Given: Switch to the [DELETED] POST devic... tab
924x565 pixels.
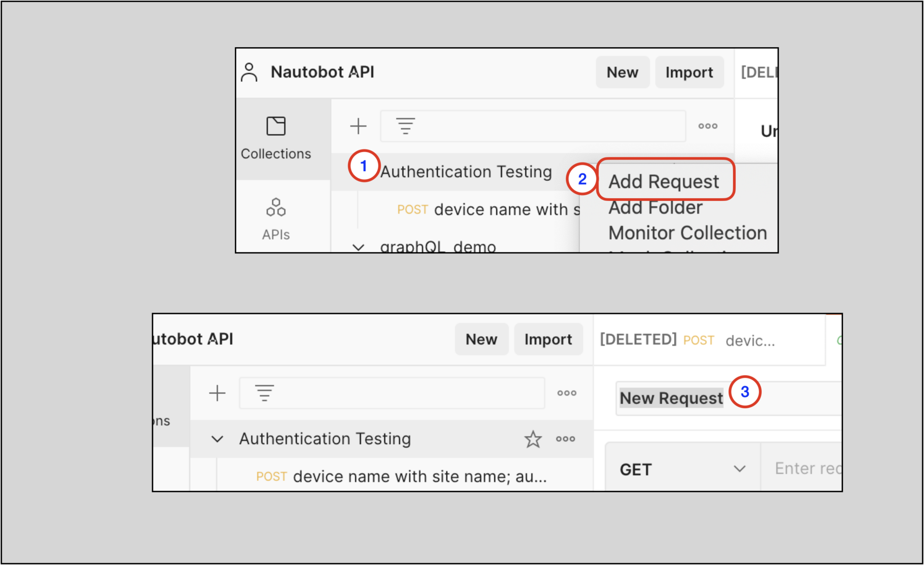Looking at the screenshot, I should [687, 340].
